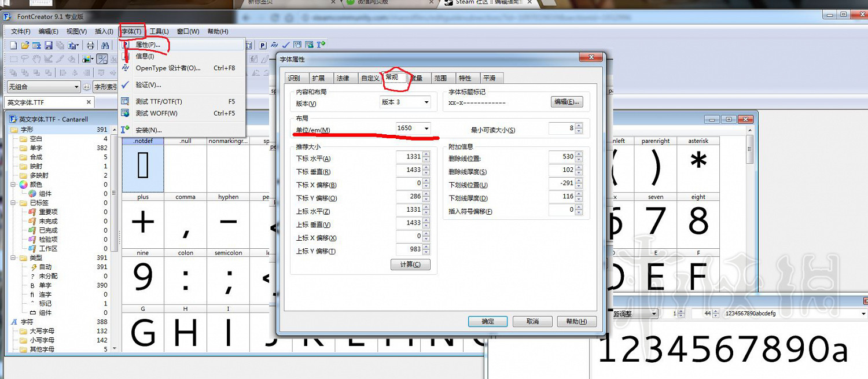Open the 工具 menu

[157, 31]
